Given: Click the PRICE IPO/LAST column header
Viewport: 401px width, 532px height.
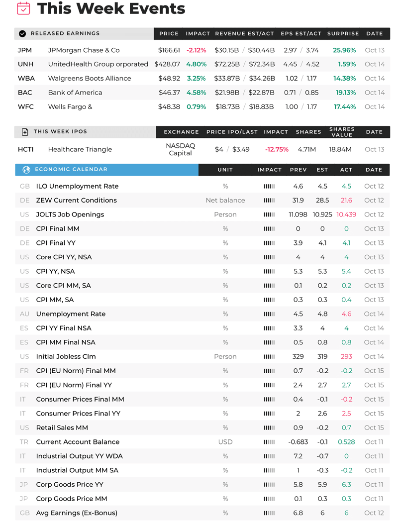Looking at the screenshot, I should 232,132.
